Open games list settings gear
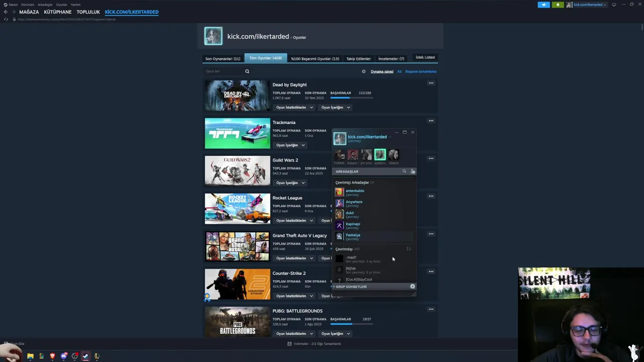Screen dimensions: 644x362 364,71
